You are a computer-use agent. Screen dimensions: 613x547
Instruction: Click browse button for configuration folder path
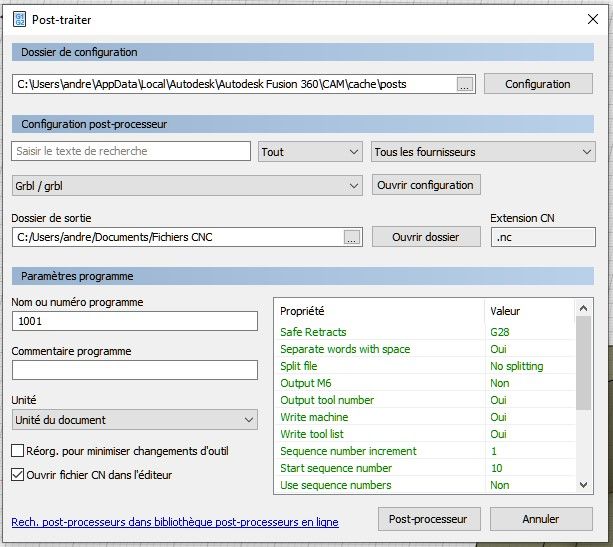pos(464,85)
